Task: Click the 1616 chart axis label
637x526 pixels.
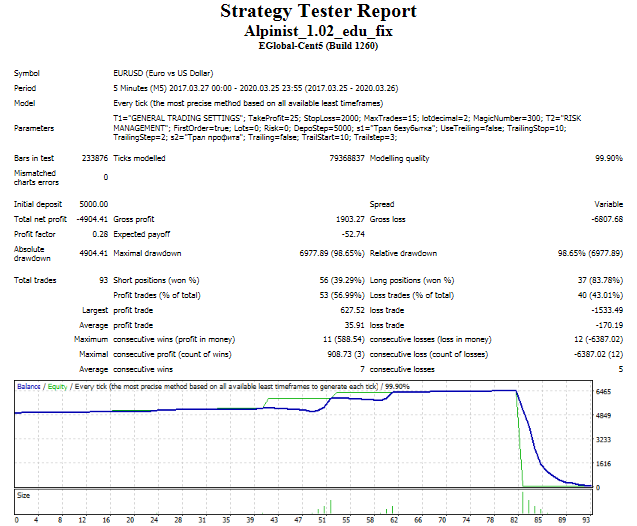Action: 603,463
